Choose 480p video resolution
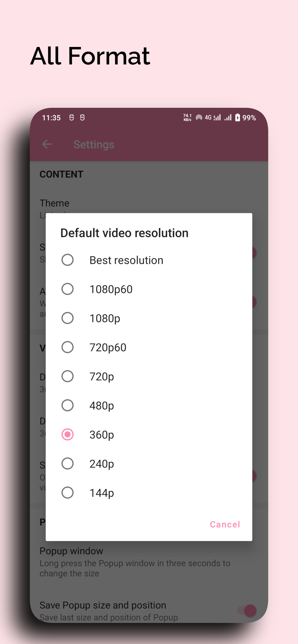Screen dimensions: 298x644 [x=68, y=405]
